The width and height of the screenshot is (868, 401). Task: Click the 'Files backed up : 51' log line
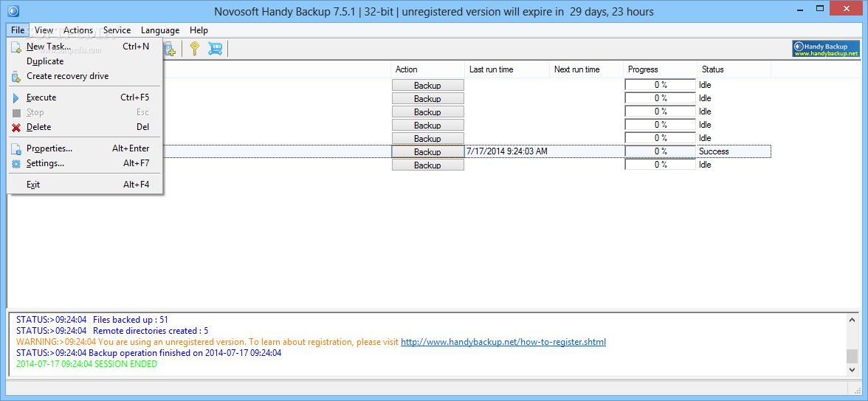coord(92,320)
